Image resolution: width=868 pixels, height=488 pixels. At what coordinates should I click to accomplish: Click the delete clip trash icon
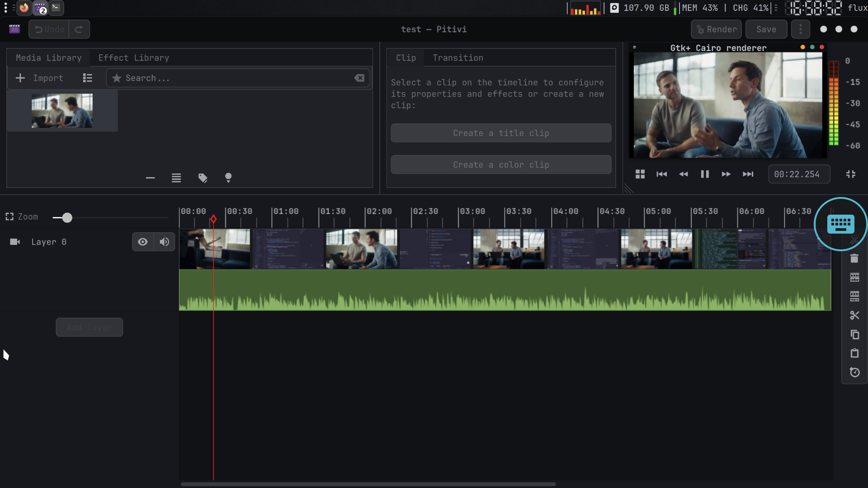pyautogui.click(x=854, y=258)
